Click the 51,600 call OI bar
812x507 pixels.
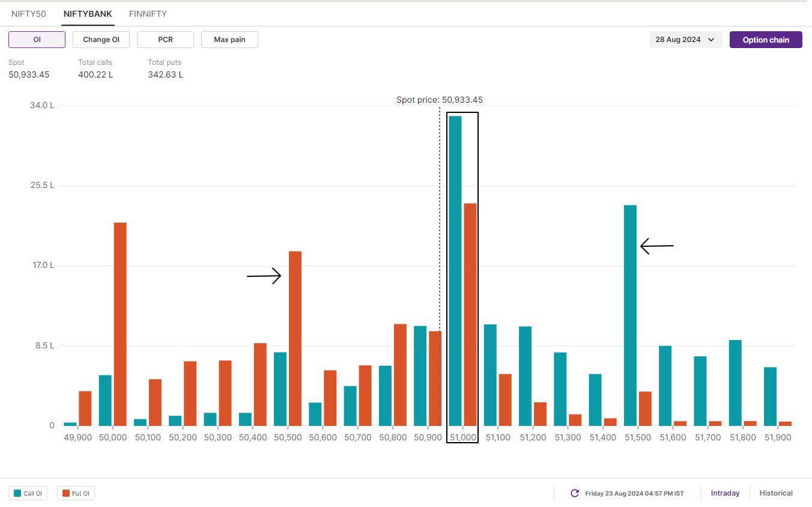pos(665,386)
